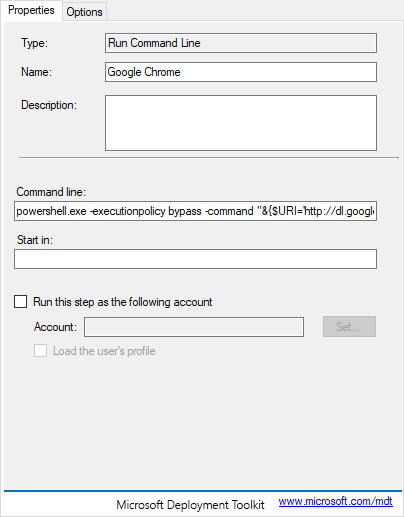Click the Set... account button
The image size is (404, 517).
pos(349,327)
